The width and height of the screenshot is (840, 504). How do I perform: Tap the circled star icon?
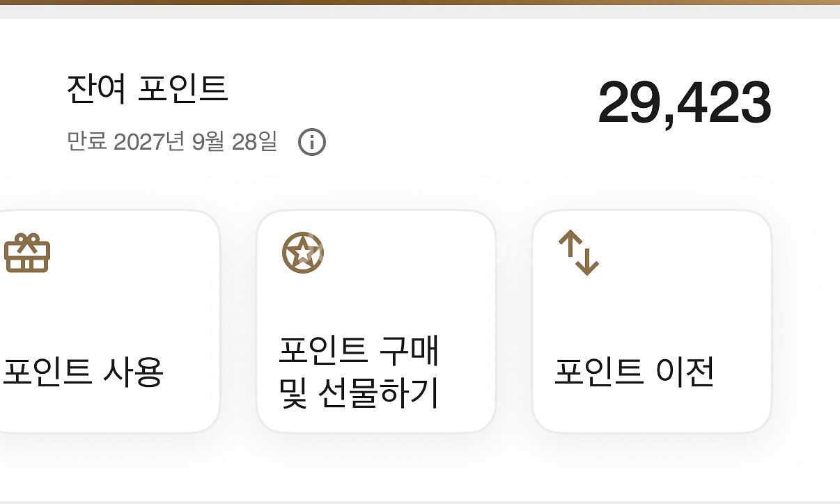[303, 253]
